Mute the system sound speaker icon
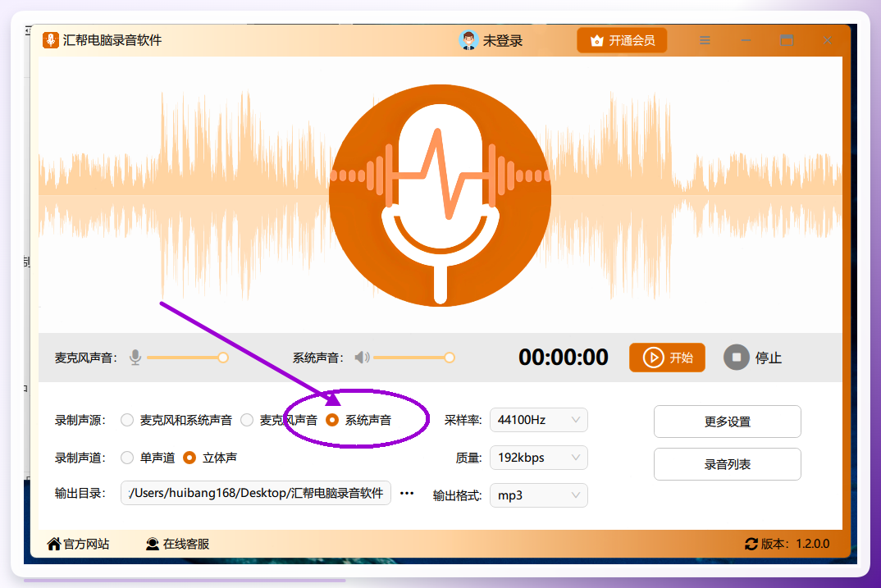Image resolution: width=881 pixels, height=588 pixels. click(363, 358)
